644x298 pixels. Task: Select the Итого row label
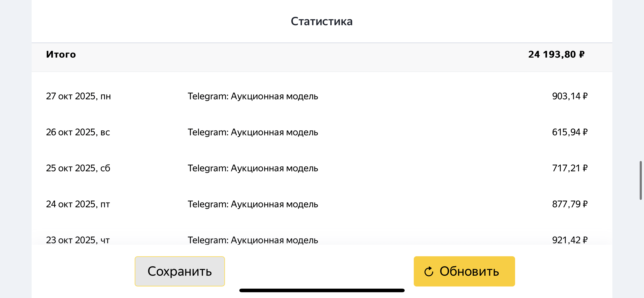click(x=61, y=54)
